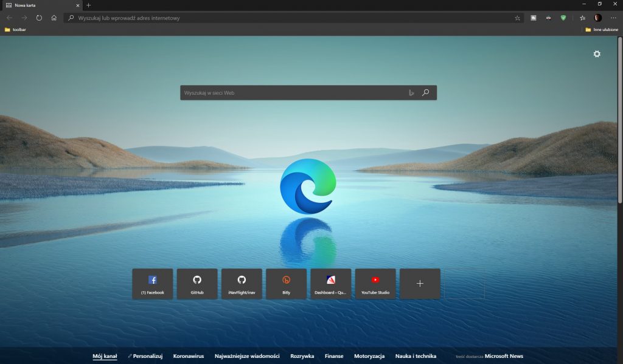The width and height of the screenshot is (623, 364).
Task: Click the back navigation arrow
Action: 9,18
